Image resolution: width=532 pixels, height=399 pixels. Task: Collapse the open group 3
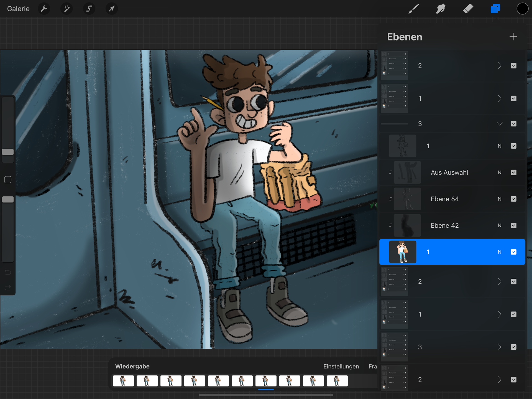click(x=499, y=124)
